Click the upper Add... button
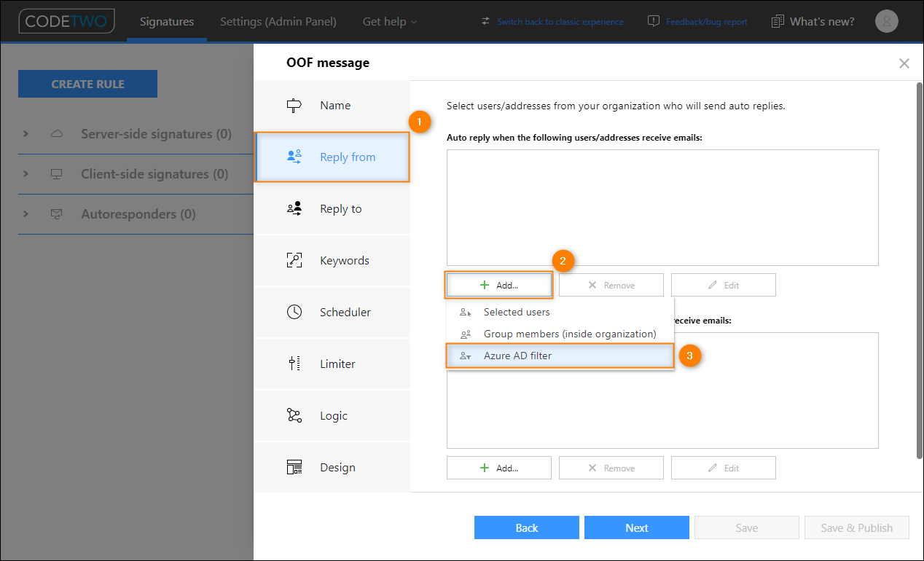Image resolution: width=924 pixels, height=561 pixels. pyautogui.click(x=499, y=285)
